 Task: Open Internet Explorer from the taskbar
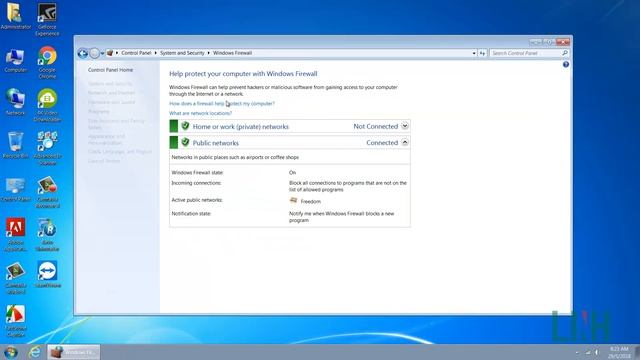35,352
